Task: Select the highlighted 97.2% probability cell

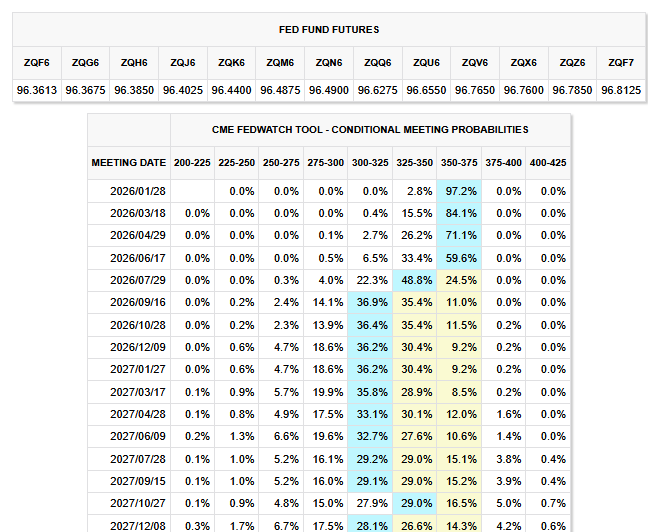Action: tap(459, 191)
